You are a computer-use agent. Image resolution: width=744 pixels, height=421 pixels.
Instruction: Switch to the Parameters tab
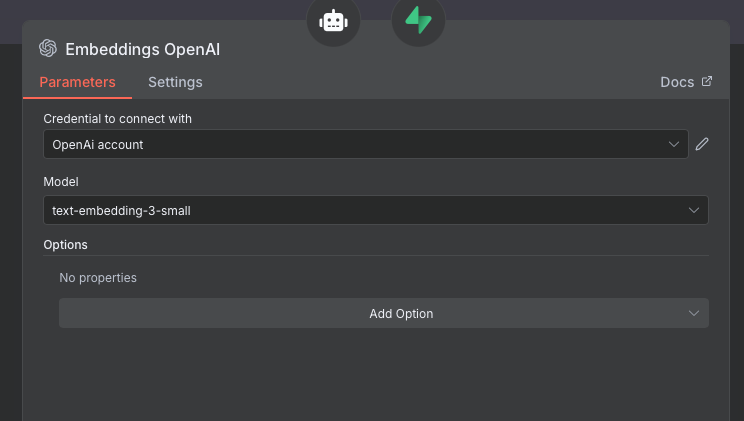click(x=77, y=82)
